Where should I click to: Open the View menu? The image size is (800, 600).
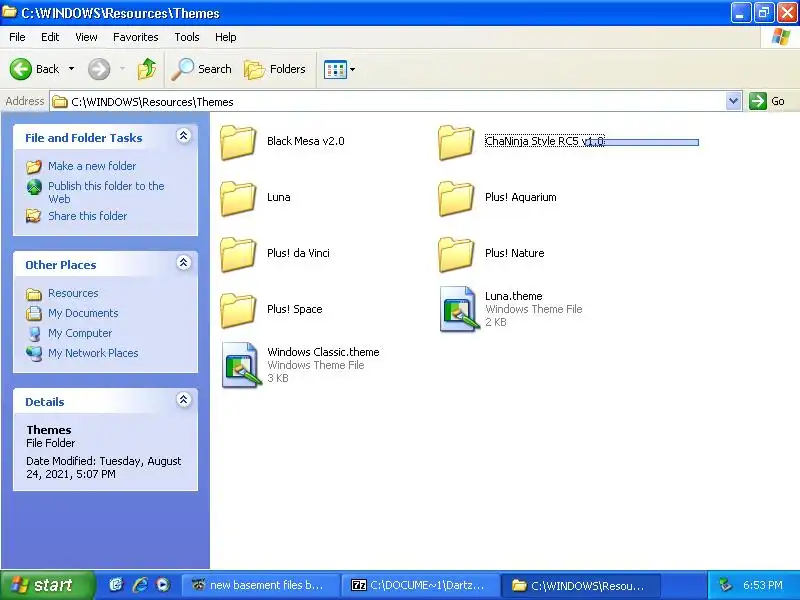tap(86, 37)
